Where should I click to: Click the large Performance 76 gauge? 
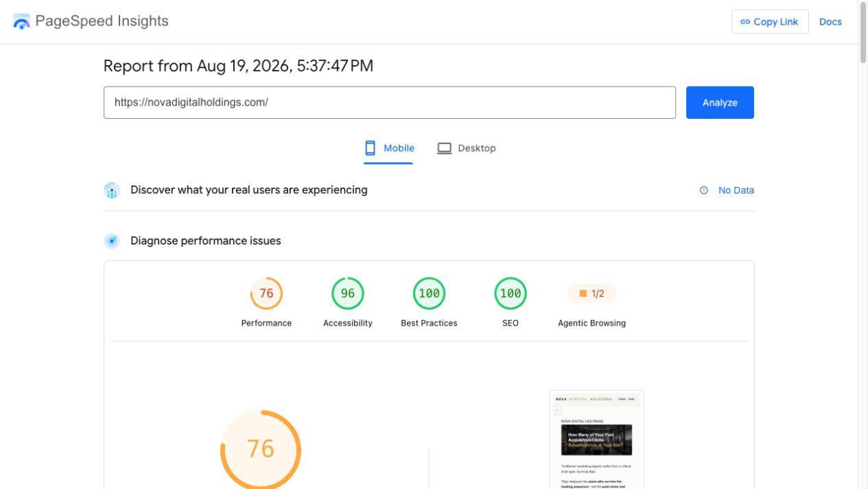coord(261,449)
